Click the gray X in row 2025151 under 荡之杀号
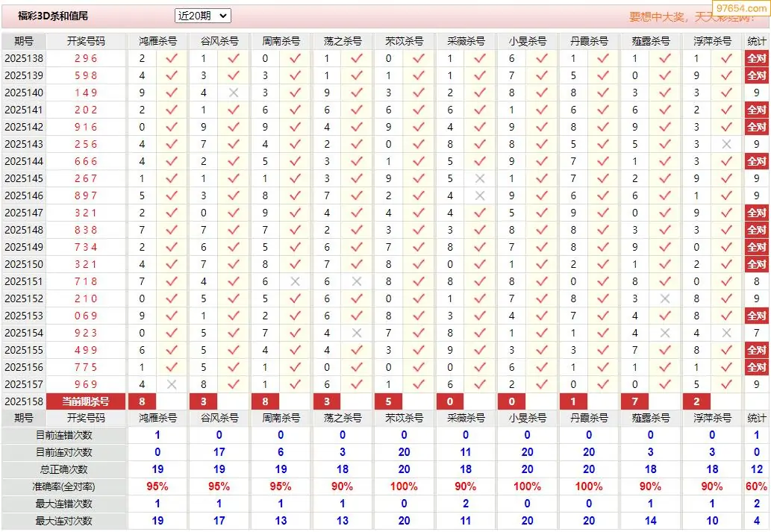 coord(357,281)
